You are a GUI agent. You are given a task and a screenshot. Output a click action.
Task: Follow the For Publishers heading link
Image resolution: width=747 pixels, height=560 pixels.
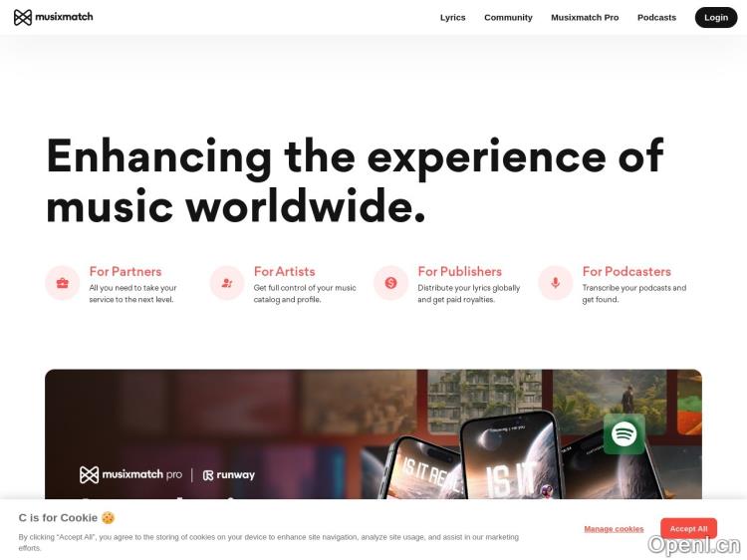tap(460, 271)
